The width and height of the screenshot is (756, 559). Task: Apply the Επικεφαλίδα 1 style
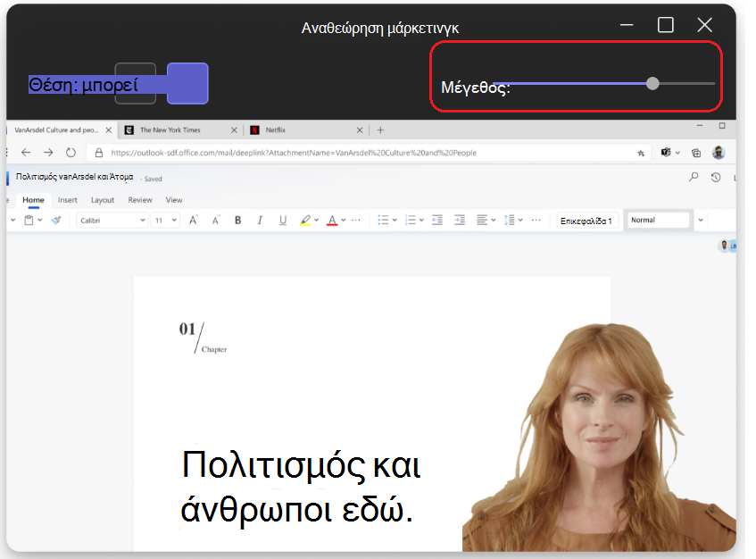pos(586,221)
